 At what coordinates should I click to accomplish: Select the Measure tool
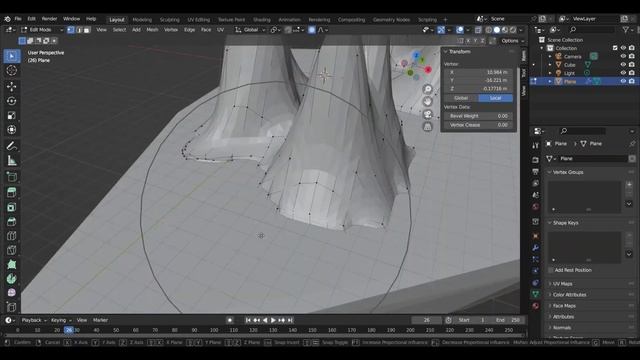click(x=12, y=161)
